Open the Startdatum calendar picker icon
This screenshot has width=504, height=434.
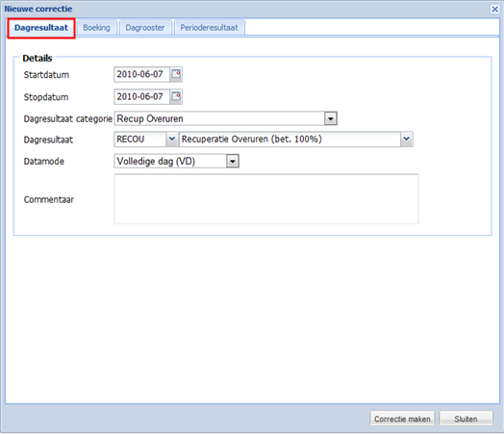point(176,74)
